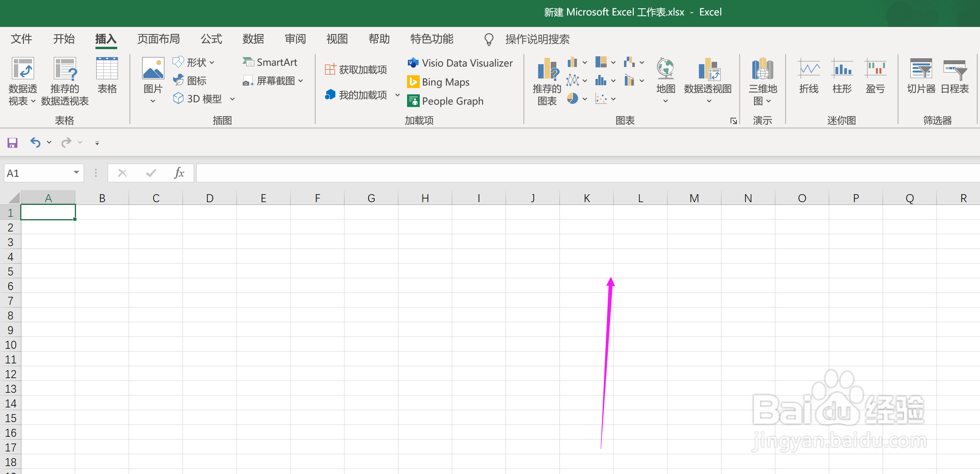This screenshot has height=474, width=980.
Task: Click the Undo arrow icon
Action: [x=35, y=142]
